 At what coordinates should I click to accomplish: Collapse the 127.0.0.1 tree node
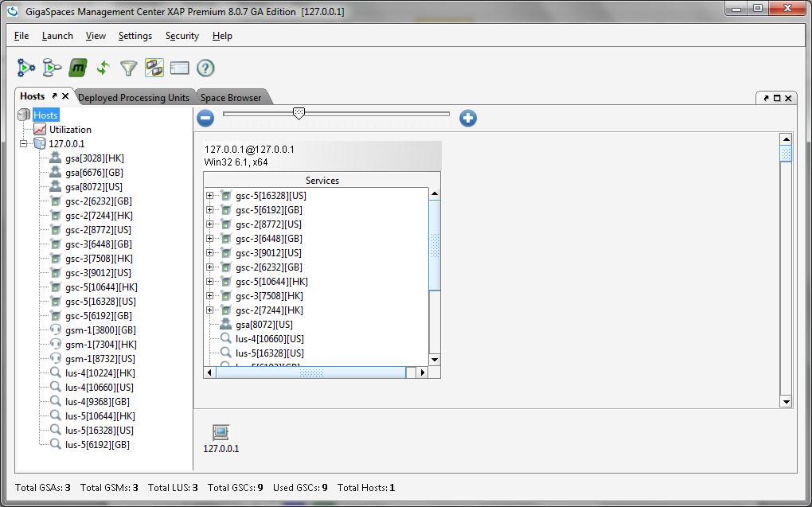[24, 144]
